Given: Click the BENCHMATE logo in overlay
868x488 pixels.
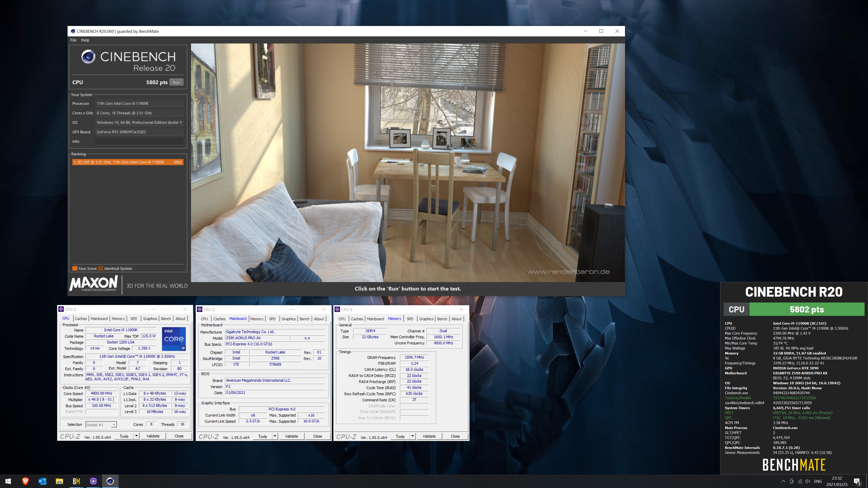Looking at the screenshot, I should 794,465.
